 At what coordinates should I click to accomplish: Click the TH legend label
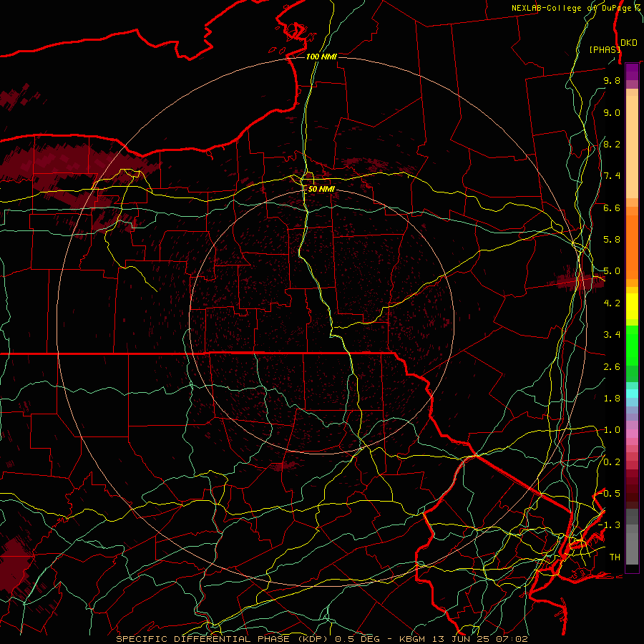[615, 557]
